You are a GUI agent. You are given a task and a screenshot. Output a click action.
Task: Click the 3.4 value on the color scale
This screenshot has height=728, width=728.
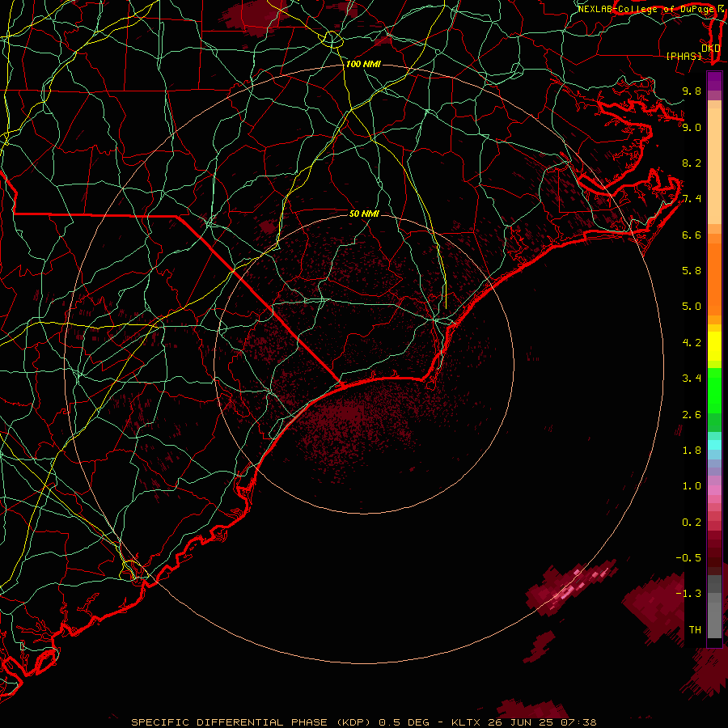tap(692, 379)
